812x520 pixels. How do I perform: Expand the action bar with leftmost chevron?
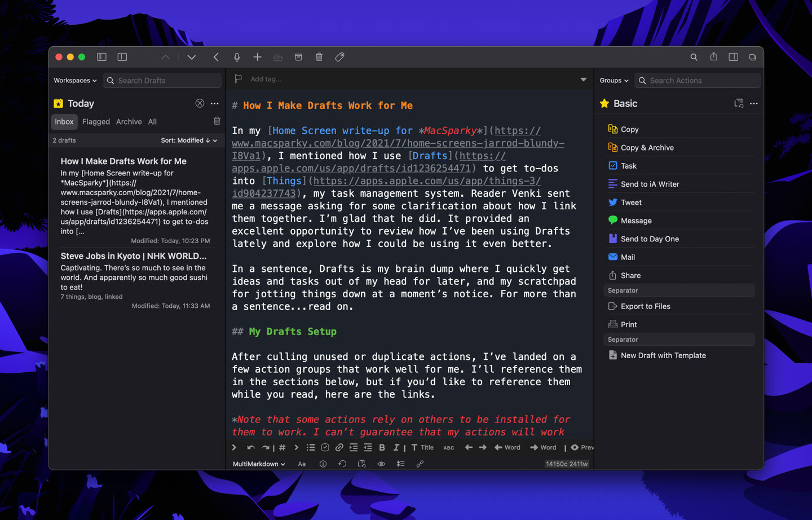234,447
